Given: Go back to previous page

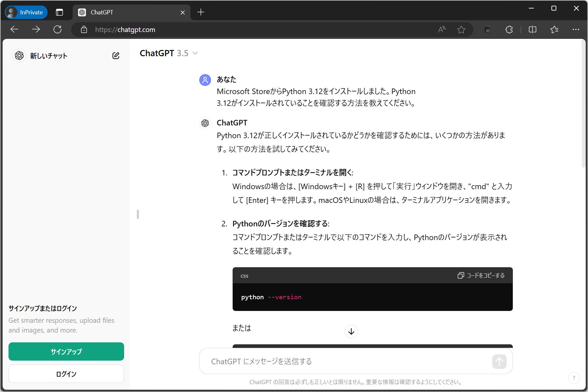Looking at the screenshot, I should click(14, 29).
